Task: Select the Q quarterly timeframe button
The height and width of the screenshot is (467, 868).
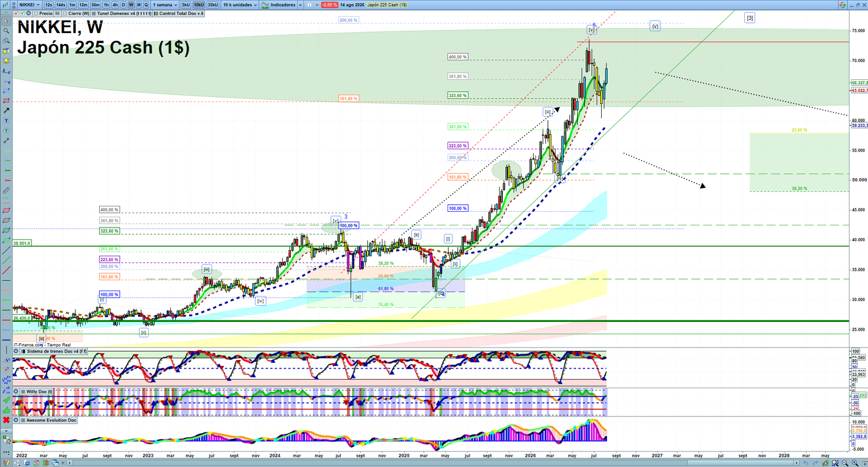Action: pyautogui.click(x=146, y=4)
